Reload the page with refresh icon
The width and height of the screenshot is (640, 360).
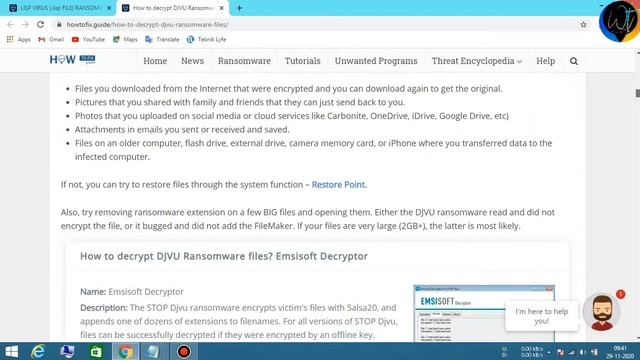[40, 24]
